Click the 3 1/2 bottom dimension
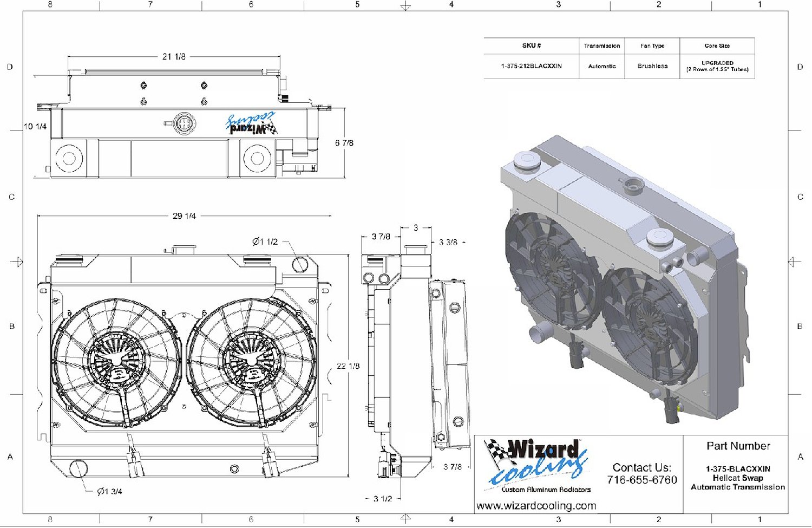Image resolution: width=812 pixels, height=528 pixels. pyautogui.click(x=382, y=498)
